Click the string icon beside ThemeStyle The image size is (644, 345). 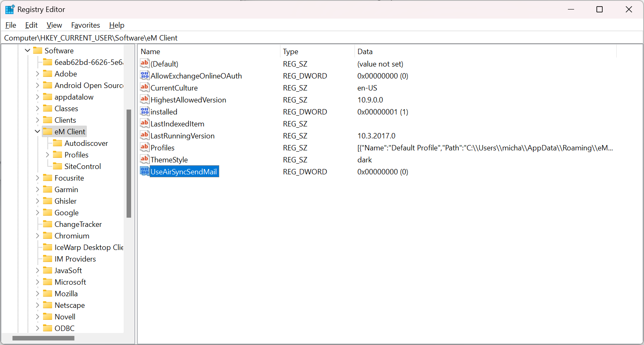point(144,159)
